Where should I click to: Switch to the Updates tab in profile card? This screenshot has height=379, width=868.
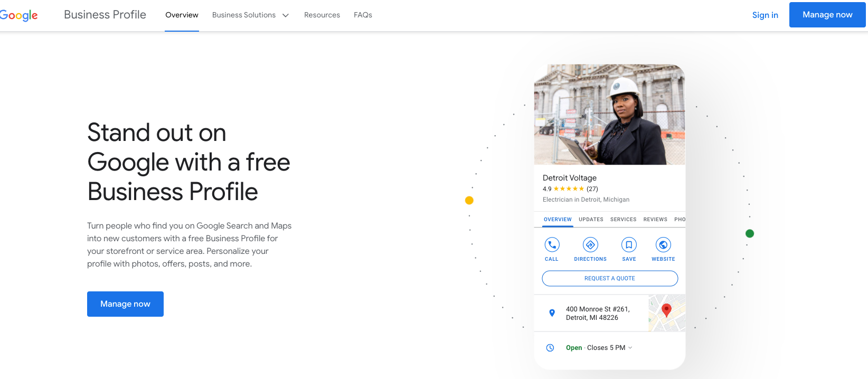pos(591,220)
